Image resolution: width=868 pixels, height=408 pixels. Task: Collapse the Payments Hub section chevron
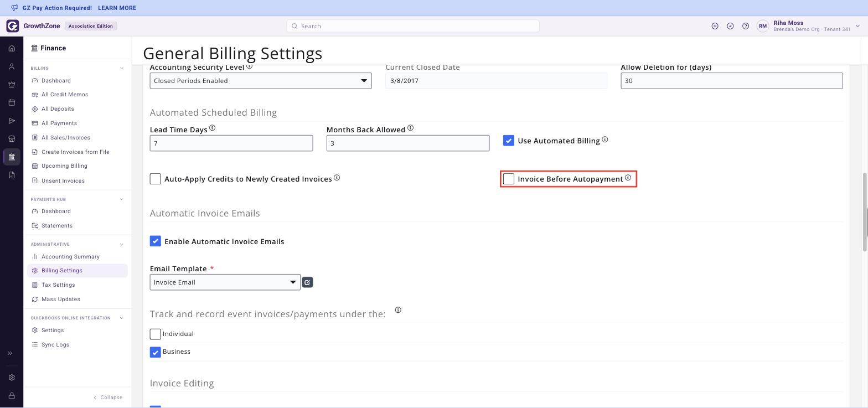click(122, 199)
